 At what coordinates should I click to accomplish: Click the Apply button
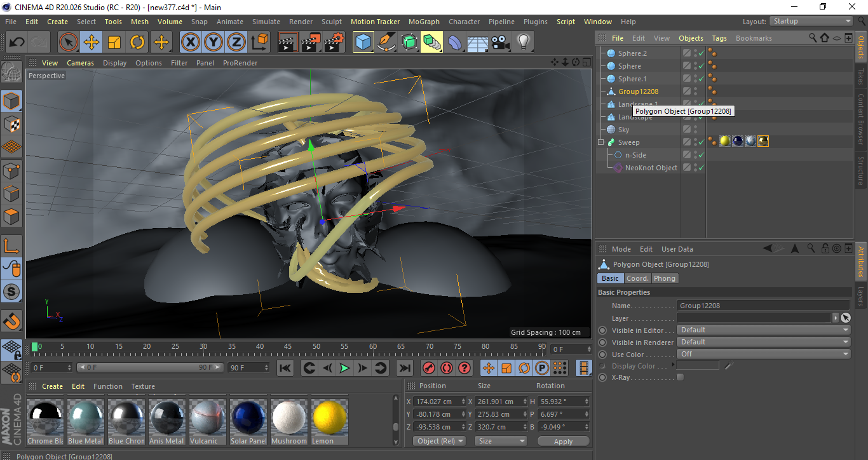[563, 441]
